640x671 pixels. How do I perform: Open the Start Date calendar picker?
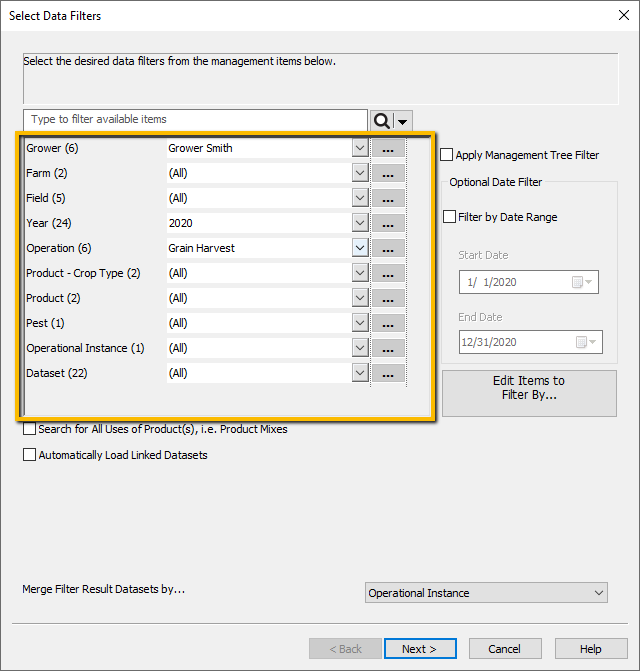(x=582, y=282)
